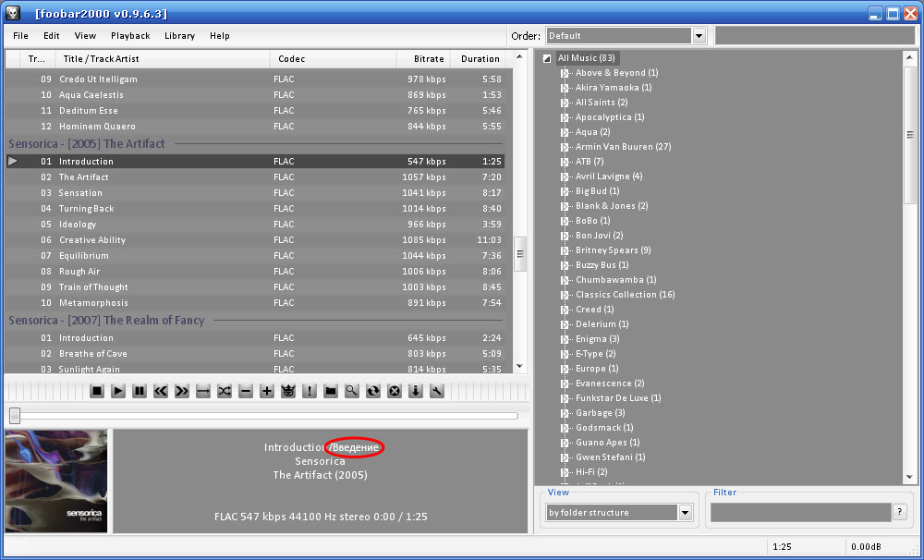
Task: Click the plus icon in toolbar
Action: [267, 391]
